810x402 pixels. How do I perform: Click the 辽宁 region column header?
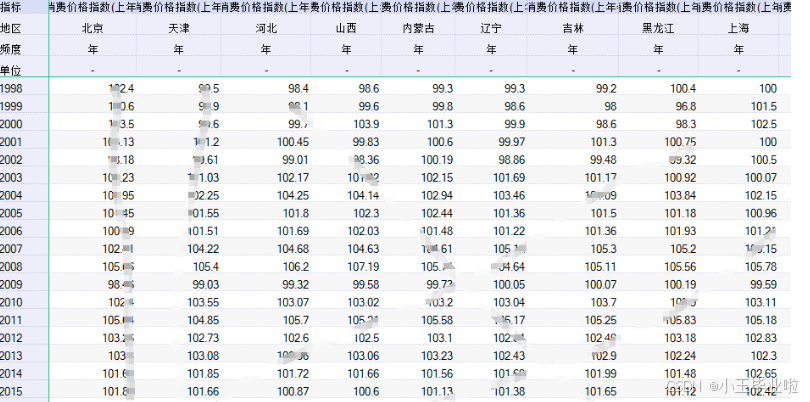(x=491, y=28)
